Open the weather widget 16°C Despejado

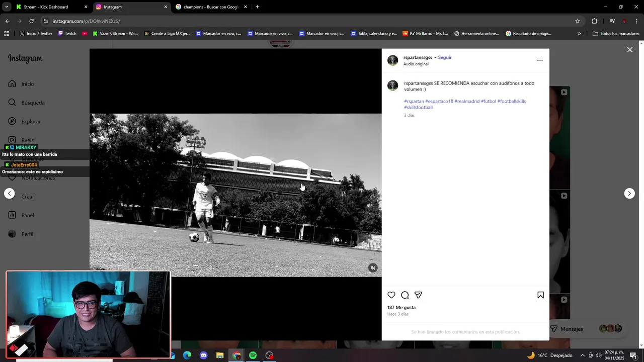pos(549,355)
